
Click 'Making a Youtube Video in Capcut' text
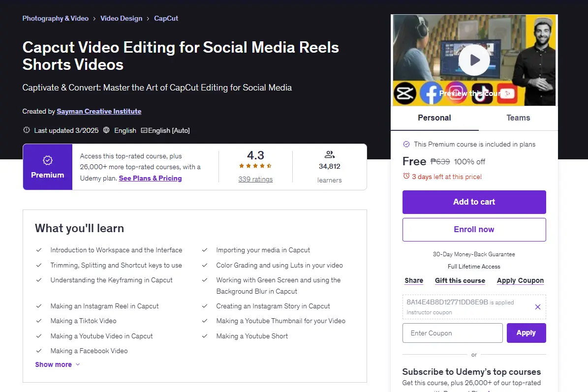pos(102,336)
